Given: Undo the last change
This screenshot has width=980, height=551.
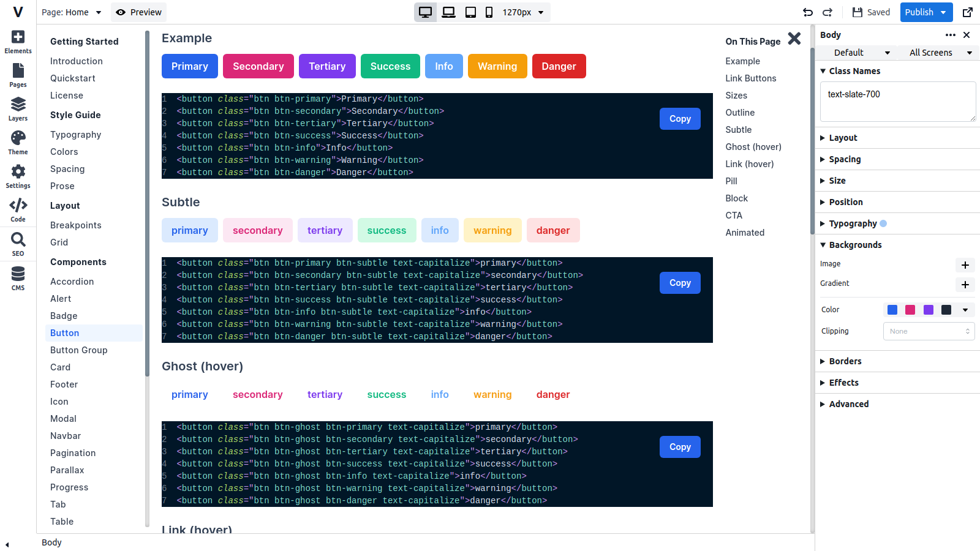Looking at the screenshot, I should (x=808, y=12).
